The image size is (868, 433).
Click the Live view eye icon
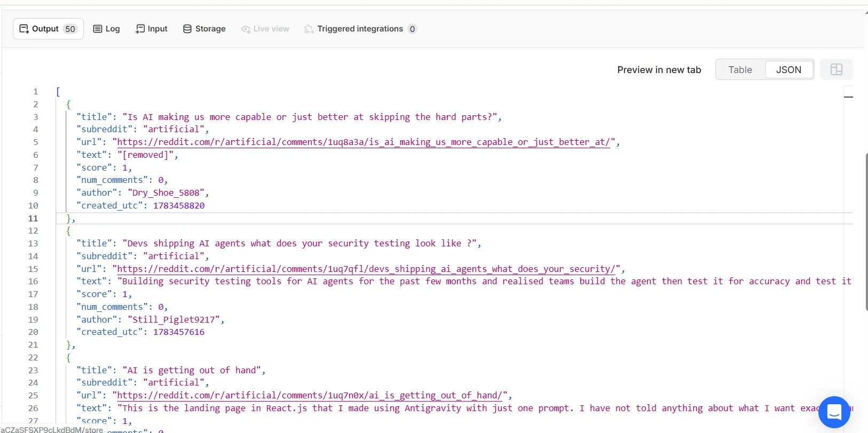click(x=246, y=29)
